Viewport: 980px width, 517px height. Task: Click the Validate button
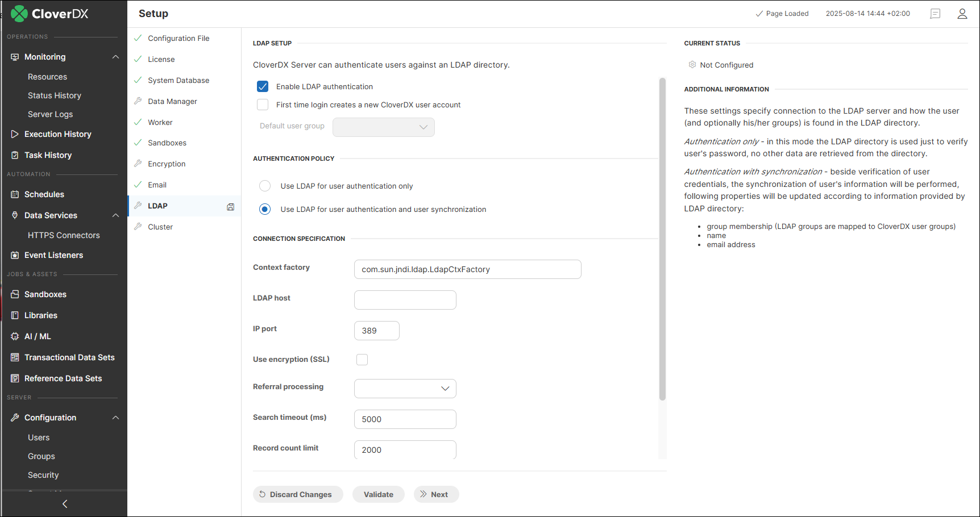pos(378,494)
